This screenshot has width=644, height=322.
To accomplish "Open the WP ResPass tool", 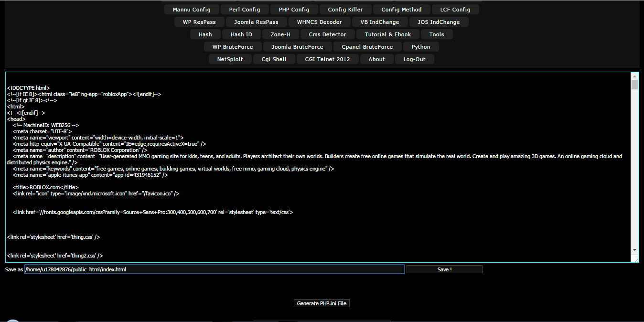I will point(199,21).
